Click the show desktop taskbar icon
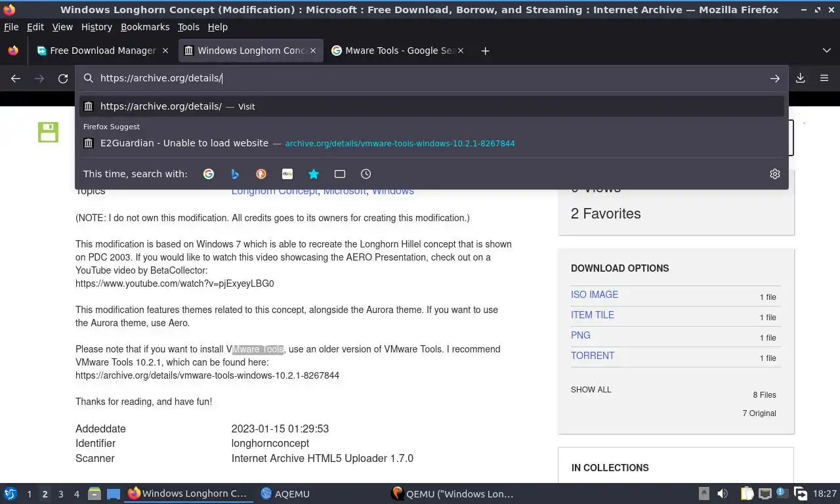 (114, 493)
